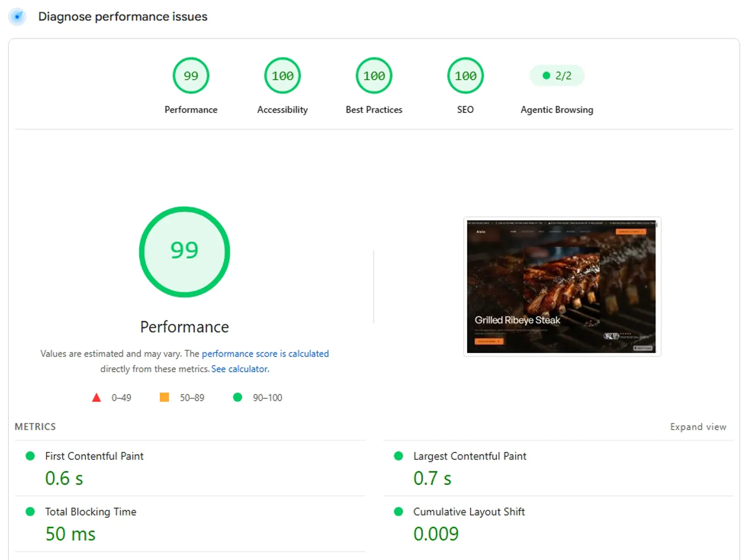
Task: Open the Best Practices 100 score gauge
Action: (374, 76)
